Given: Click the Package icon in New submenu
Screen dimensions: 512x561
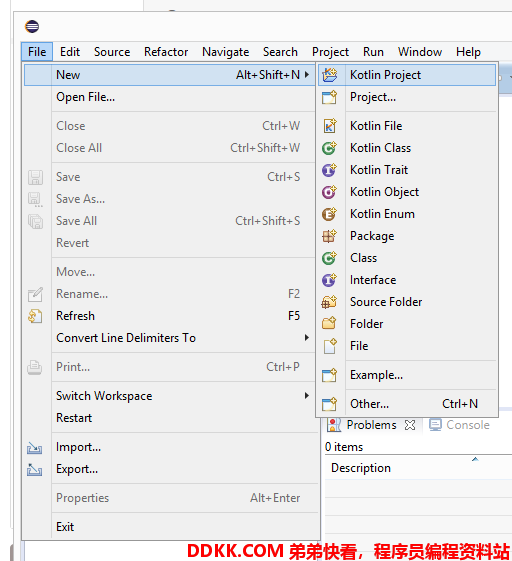Looking at the screenshot, I should pos(329,236).
